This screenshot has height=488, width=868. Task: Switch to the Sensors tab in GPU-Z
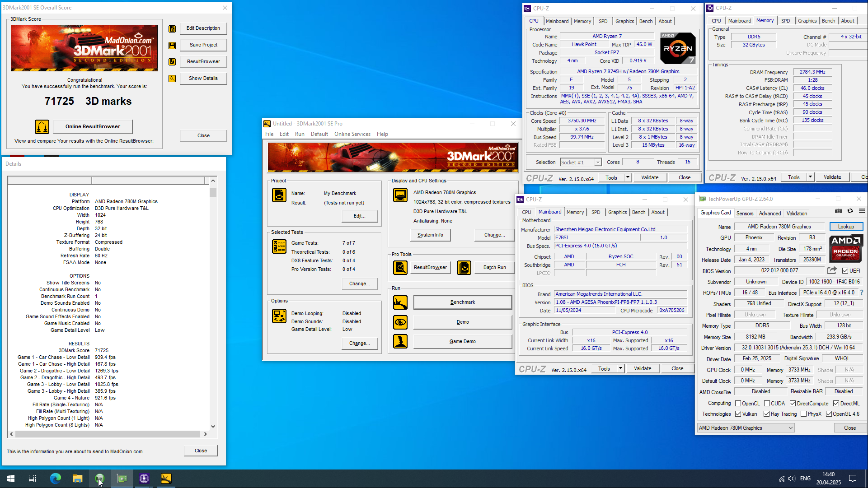click(745, 214)
